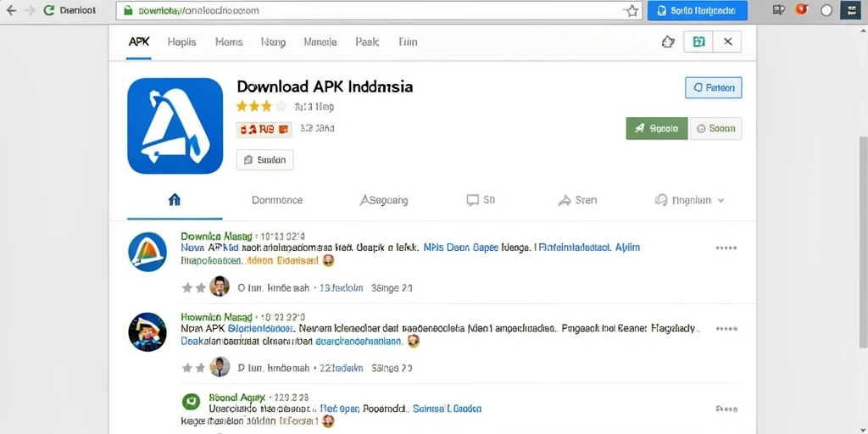Click the home-shaped icon in the page header
The height and width of the screenshot is (434, 868).
(x=668, y=42)
